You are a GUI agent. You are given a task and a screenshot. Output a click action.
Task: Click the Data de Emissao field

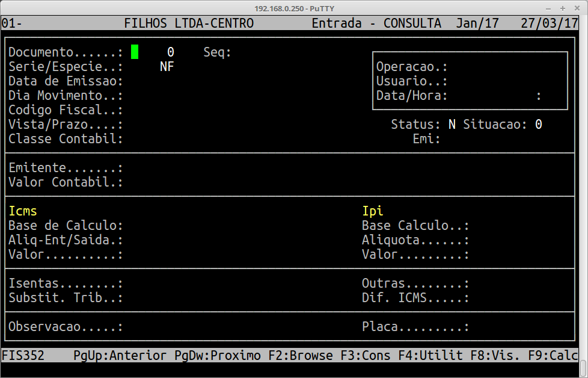tap(156, 81)
